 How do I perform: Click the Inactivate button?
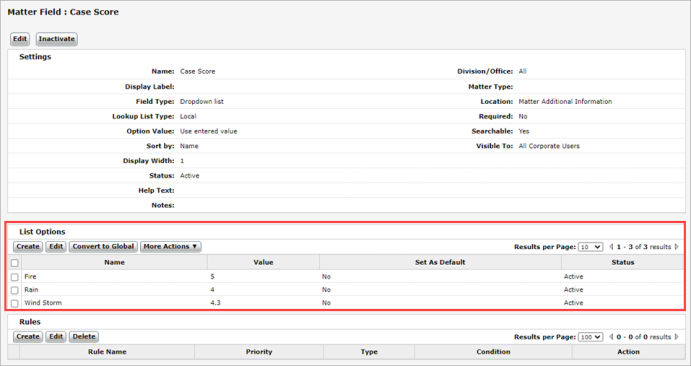pos(56,39)
